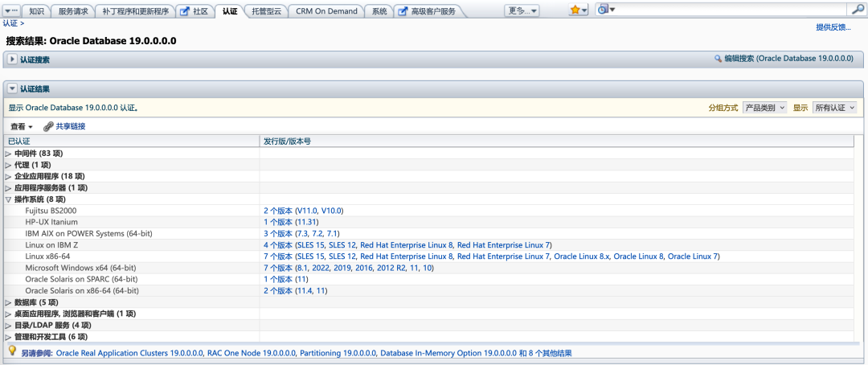
Task: Click Partitioning 19.0.0.0.0 link
Action: (x=338, y=353)
